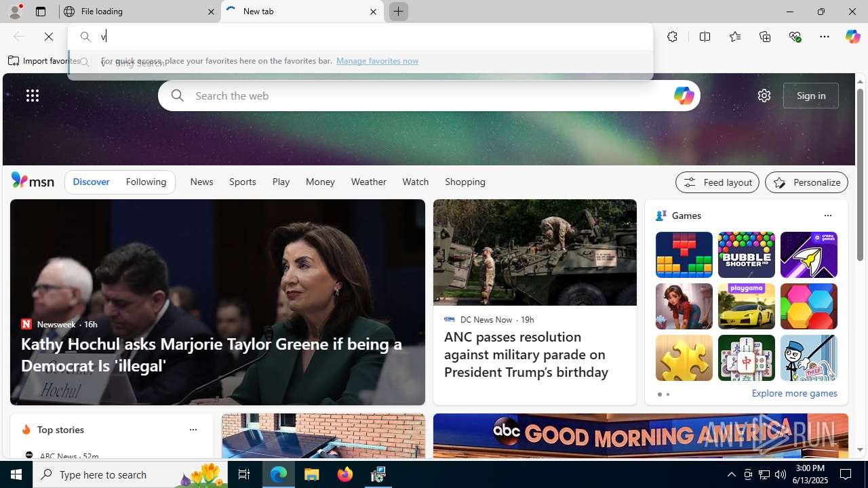Open the Sports section
The height and width of the screenshot is (488, 868).
coord(242,182)
